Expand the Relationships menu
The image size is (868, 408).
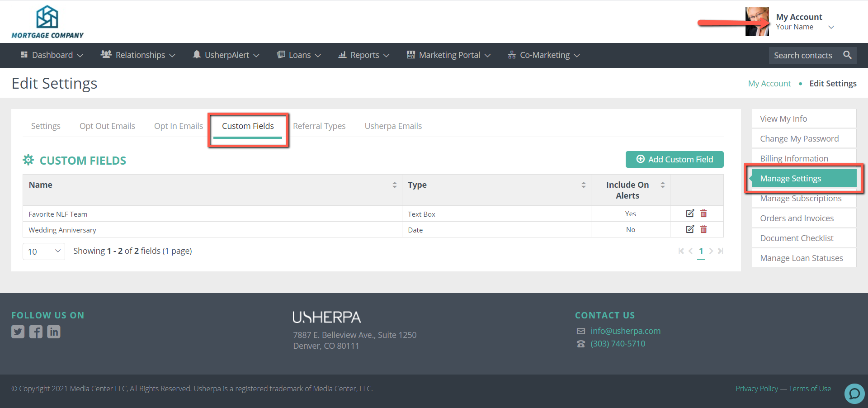[138, 55]
